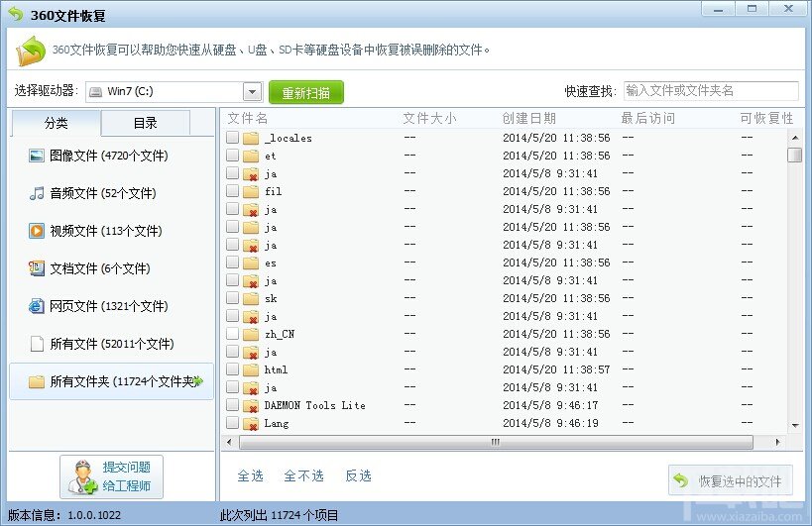Click the web page files browser icon
The width and height of the screenshot is (812, 526).
click(37, 306)
